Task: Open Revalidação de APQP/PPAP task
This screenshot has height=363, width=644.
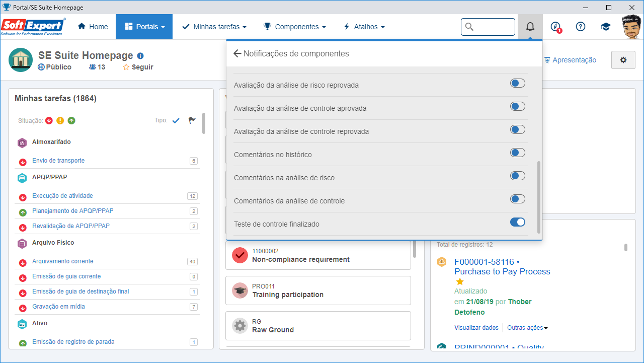Action: pyautogui.click(x=71, y=226)
